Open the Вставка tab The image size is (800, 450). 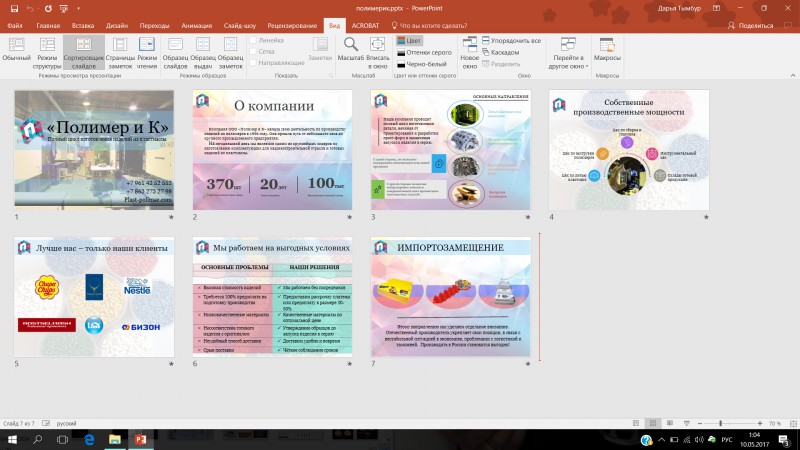pyautogui.click(x=83, y=26)
